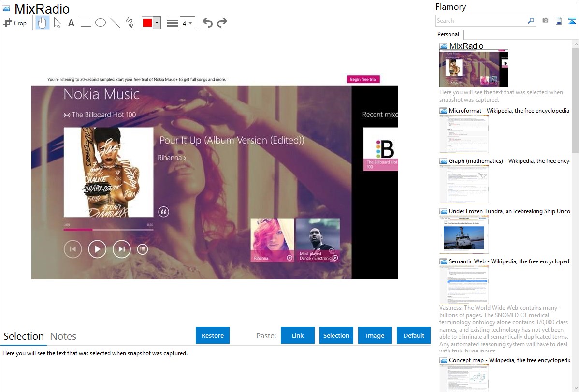This screenshot has height=392, width=579.
Task: Click the Microformat snapshot title text
Action: [x=509, y=111]
